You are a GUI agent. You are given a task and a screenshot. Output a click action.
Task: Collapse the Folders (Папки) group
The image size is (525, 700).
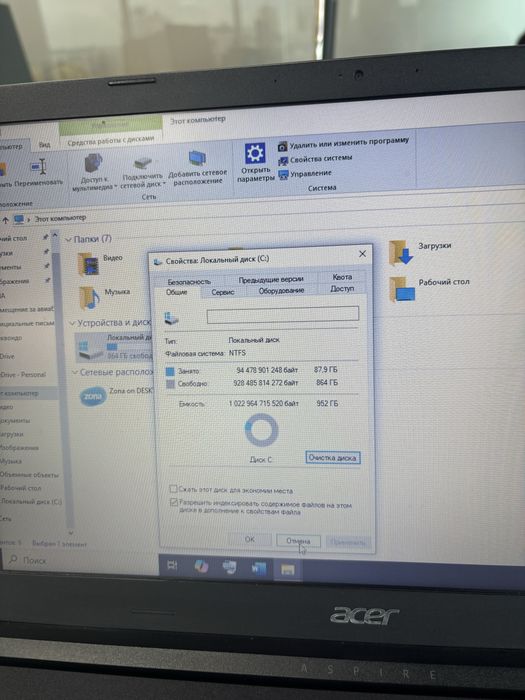pyautogui.click(x=68, y=240)
